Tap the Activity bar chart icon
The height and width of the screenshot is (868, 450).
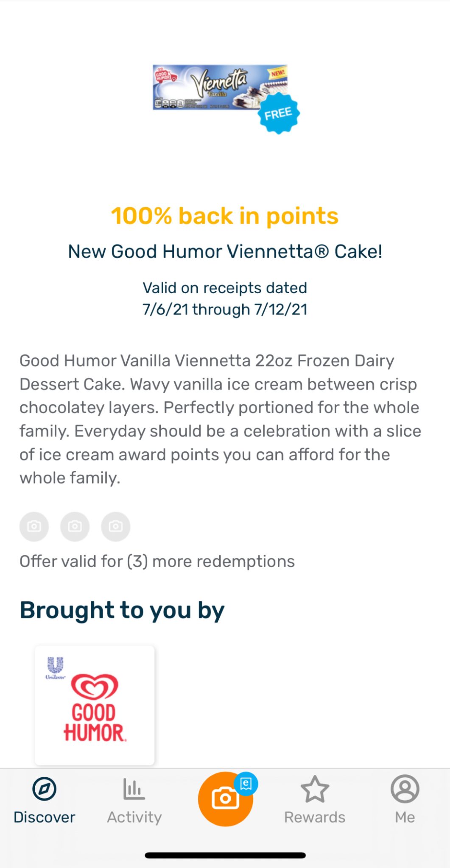[134, 789]
